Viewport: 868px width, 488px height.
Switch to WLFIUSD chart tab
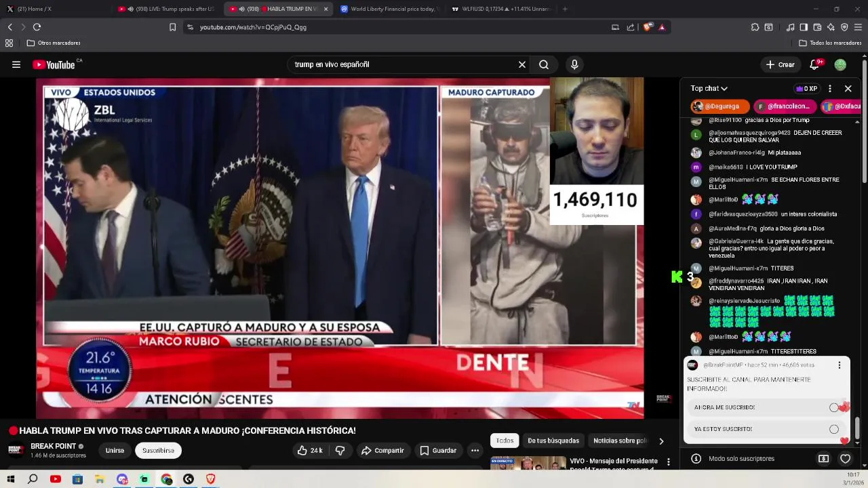point(500,9)
